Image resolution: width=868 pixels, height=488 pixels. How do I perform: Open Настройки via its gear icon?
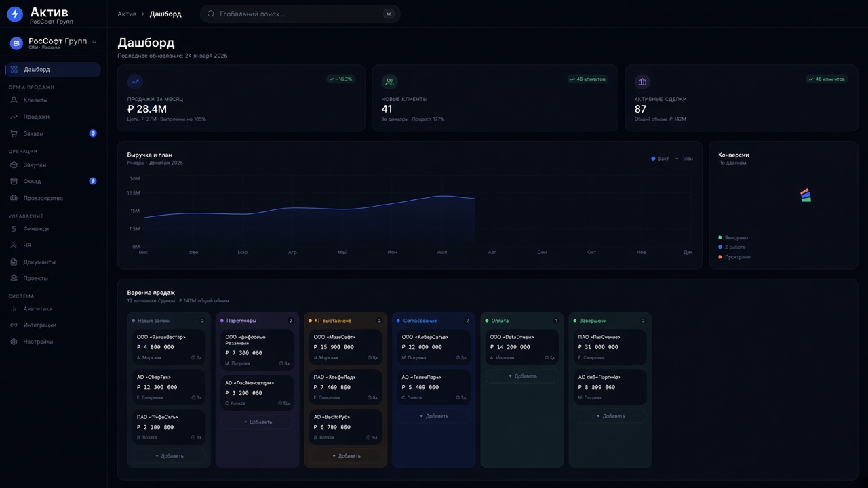coord(14,342)
